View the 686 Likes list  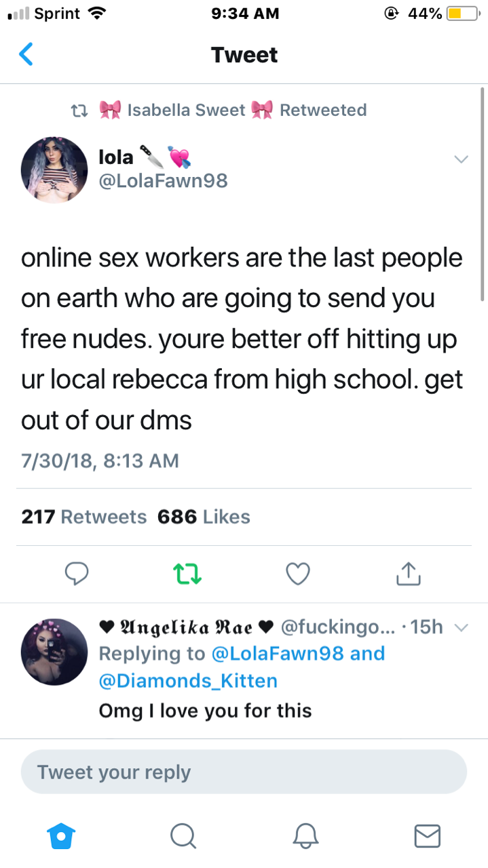click(x=204, y=517)
